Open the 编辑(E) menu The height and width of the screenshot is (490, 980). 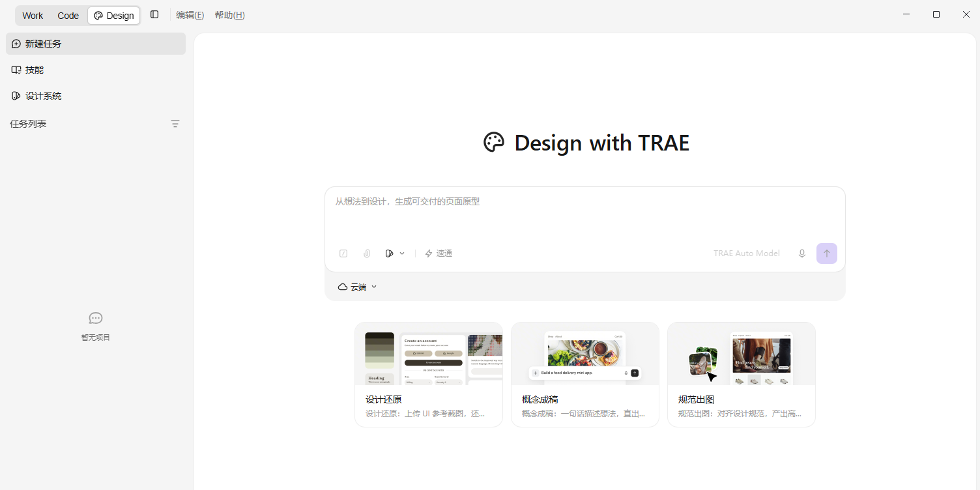[190, 15]
